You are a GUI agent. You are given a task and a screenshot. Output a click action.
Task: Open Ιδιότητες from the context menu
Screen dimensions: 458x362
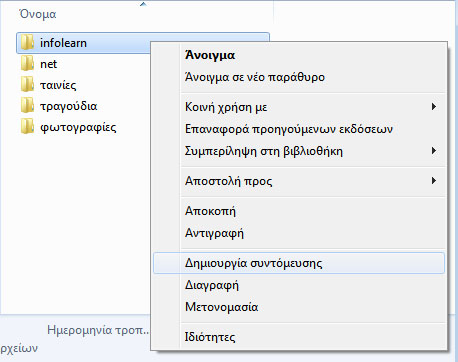[299, 337]
